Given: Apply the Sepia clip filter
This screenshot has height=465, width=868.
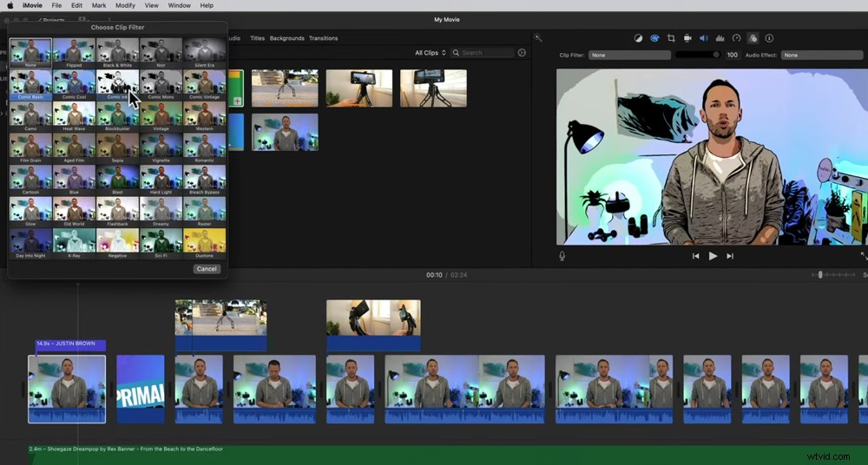Looking at the screenshot, I should [x=117, y=148].
